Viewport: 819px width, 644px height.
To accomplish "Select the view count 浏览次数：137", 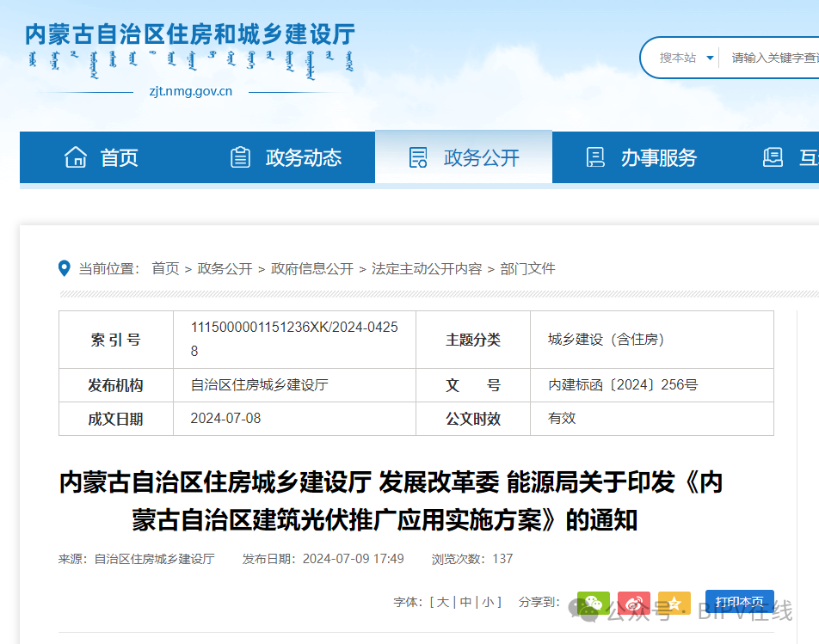I will pos(472,559).
